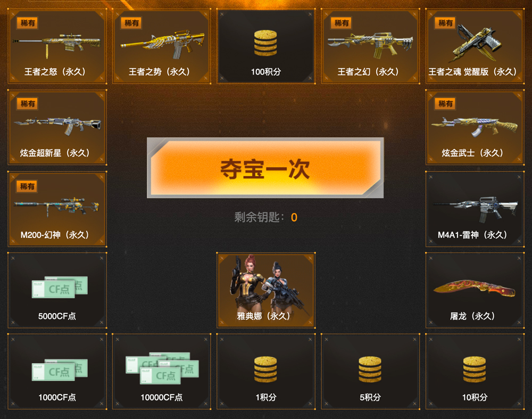
Task: Open the 雅典娜 character prize tile
Action: pyautogui.click(x=266, y=290)
